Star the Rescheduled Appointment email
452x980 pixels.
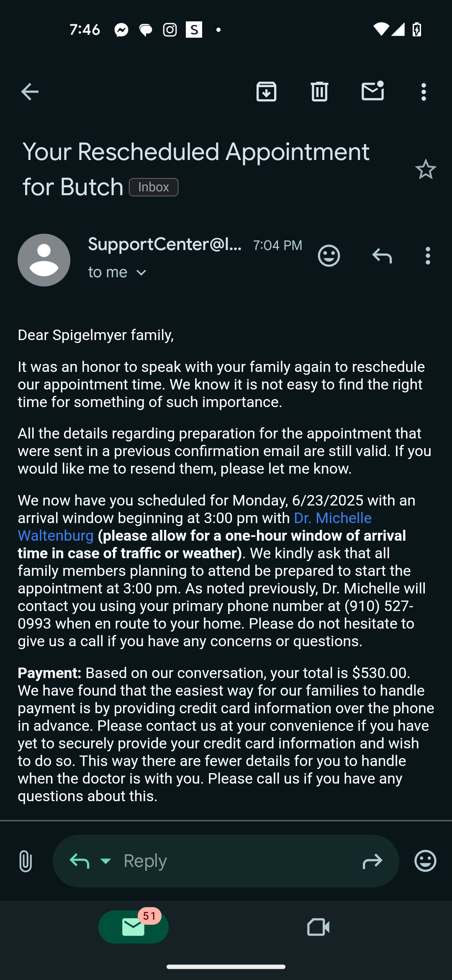click(x=426, y=170)
